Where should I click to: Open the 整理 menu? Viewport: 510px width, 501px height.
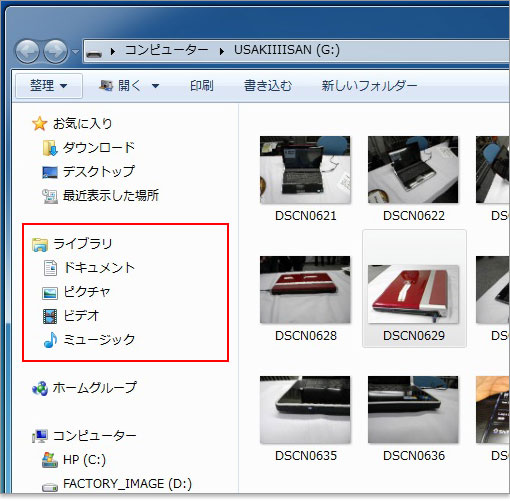(49, 86)
